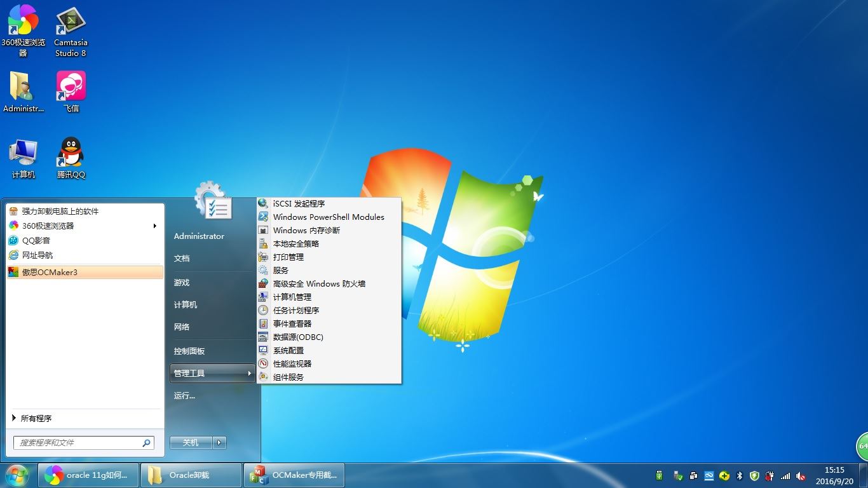
Task: Launch QQ影音 from the Start menu
Action: point(85,240)
